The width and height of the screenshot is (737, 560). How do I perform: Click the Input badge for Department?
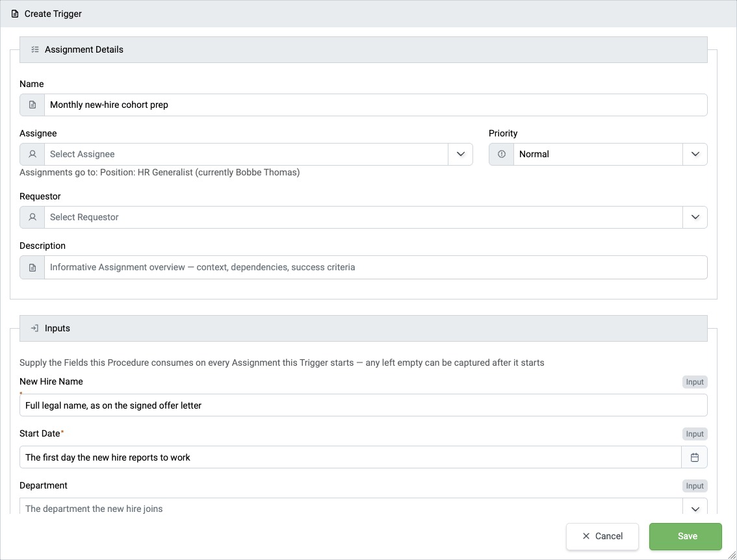(x=695, y=486)
